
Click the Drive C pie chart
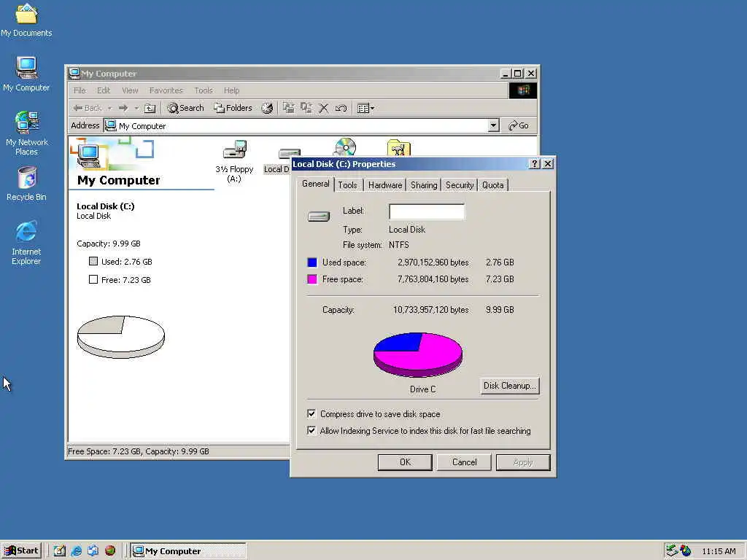coord(418,355)
